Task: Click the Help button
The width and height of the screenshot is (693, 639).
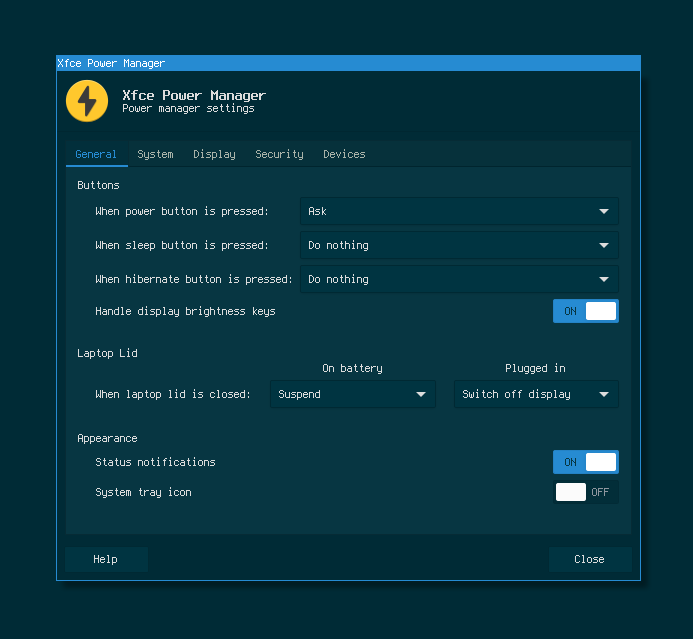Action: coord(106,559)
